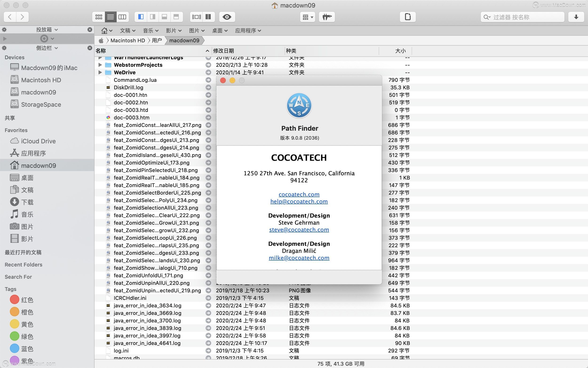Select the 黄色 tag
Image resolution: width=588 pixels, height=368 pixels.
(x=22, y=324)
